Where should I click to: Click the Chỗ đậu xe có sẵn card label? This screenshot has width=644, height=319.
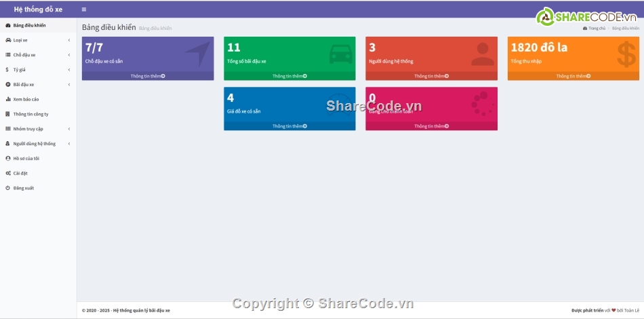point(104,62)
